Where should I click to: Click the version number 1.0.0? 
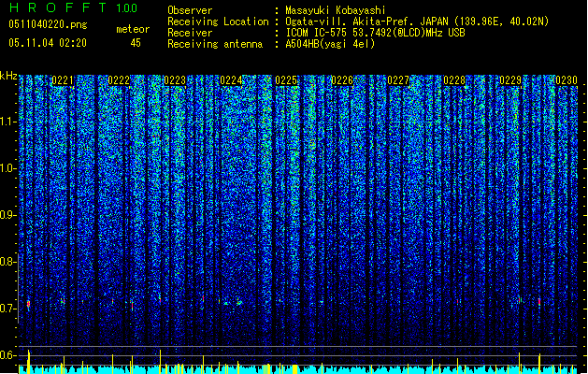point(126,7)
